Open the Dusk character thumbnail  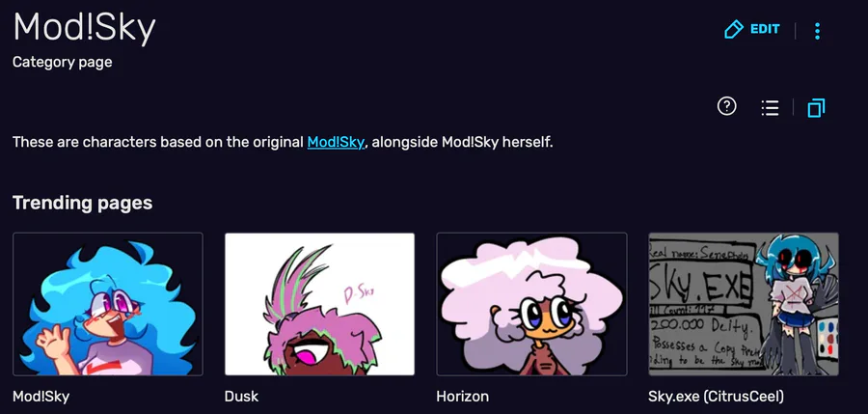[x=319, y=304]
